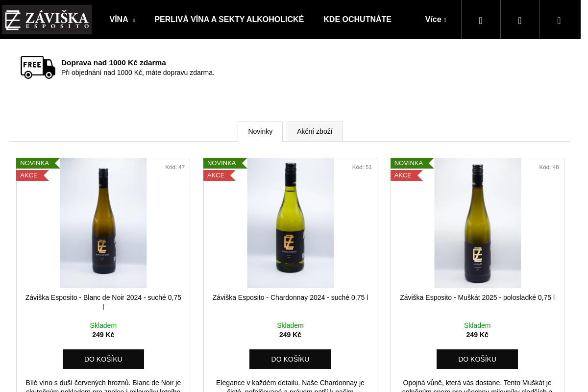Open Chardonnay 2024 product title link
588x392 pixels.
pos(290,297)
